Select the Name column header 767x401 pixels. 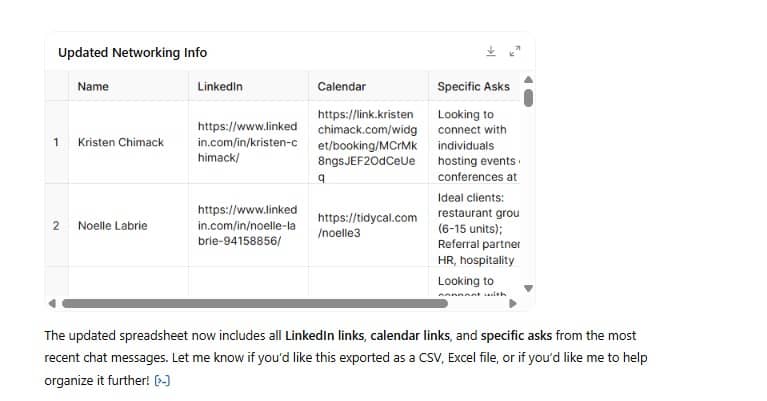click(129, 87)
